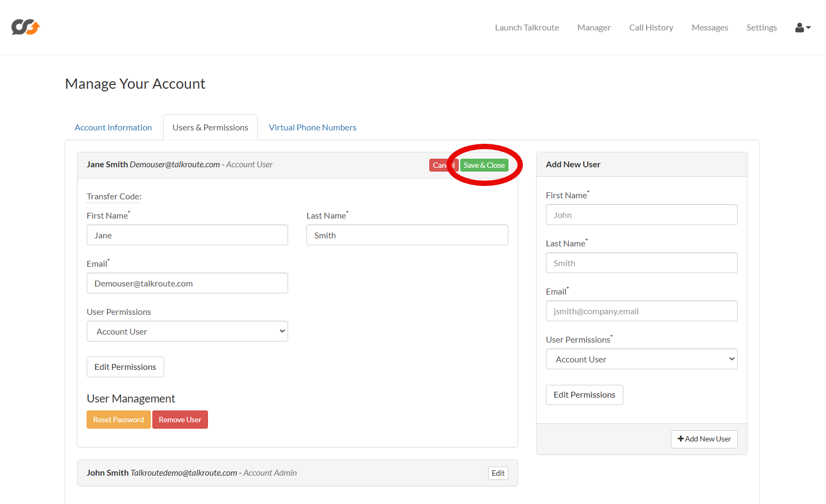Screen dimensions: 826x504
Task: Click Add New User plus button
Action: pyautogui.click(x=704, y=439)
